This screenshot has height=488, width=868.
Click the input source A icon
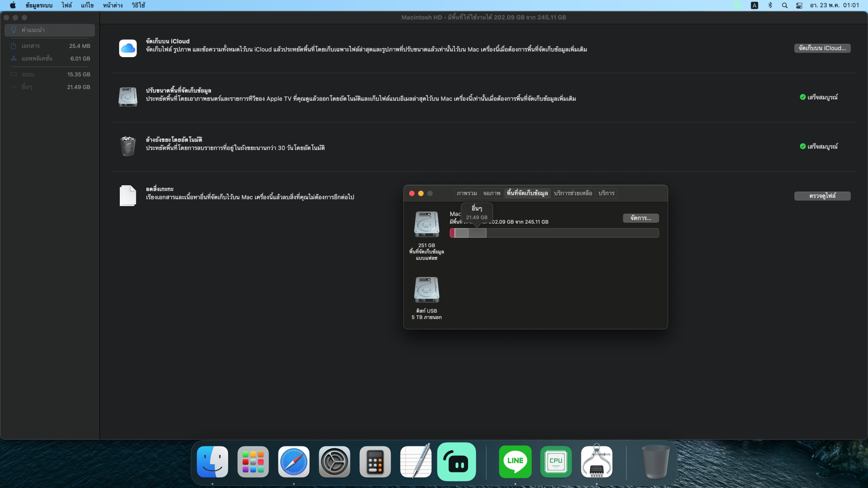click(x=755, y=5)
